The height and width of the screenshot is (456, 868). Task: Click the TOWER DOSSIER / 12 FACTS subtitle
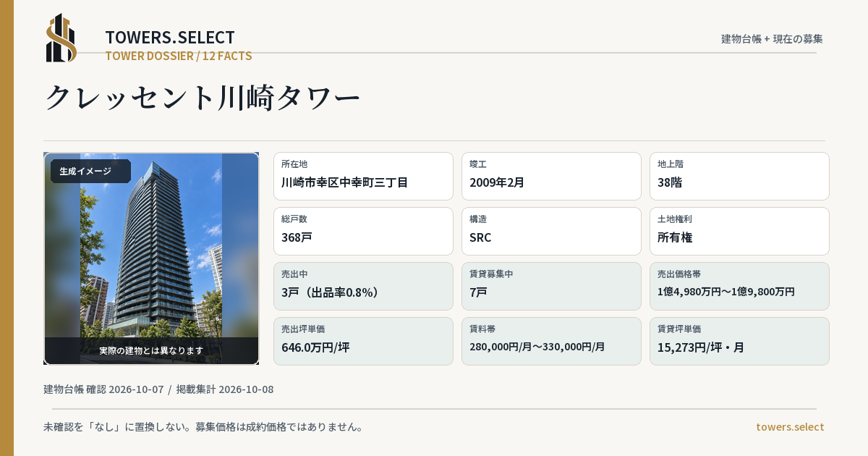[x=179, y=56]
